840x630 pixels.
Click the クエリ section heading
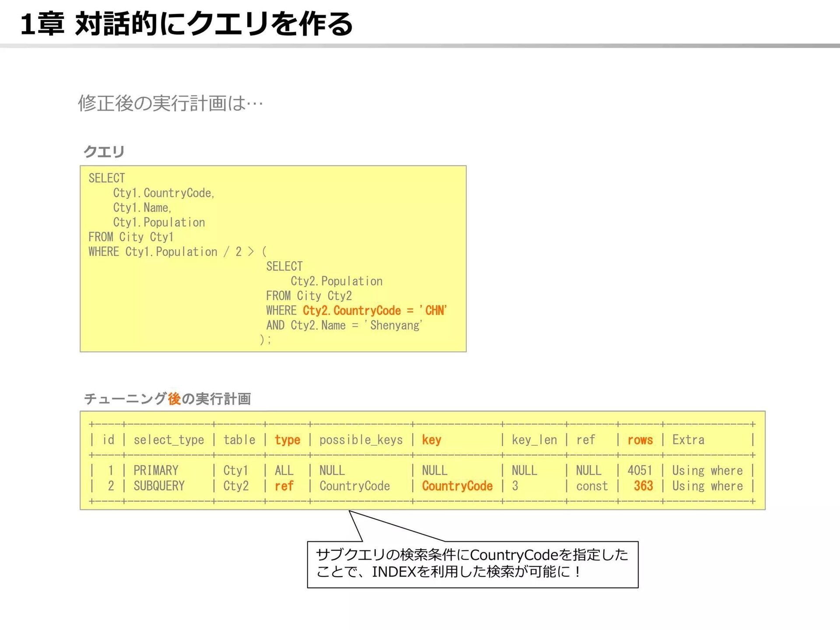tap(104, 152)
